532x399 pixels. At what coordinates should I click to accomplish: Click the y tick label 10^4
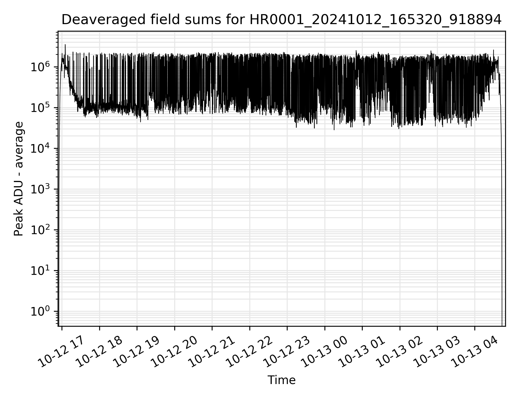point(40,148)
